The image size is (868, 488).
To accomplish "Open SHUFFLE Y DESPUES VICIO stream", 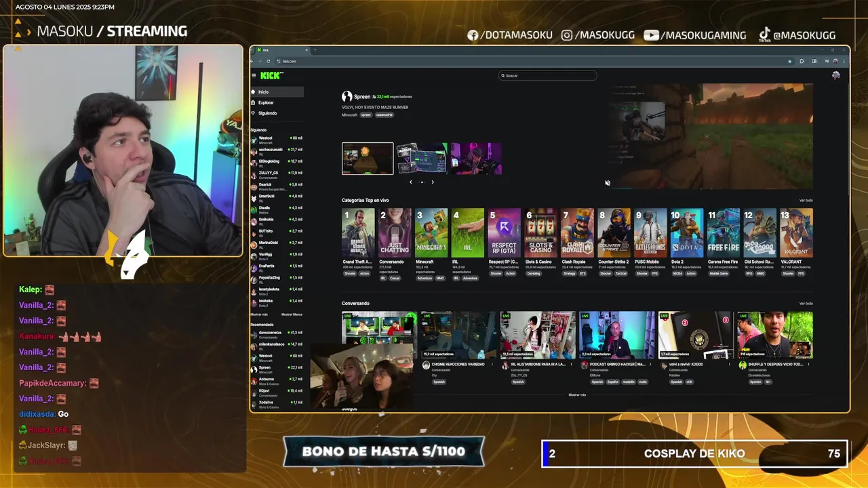I will point(775,335).
